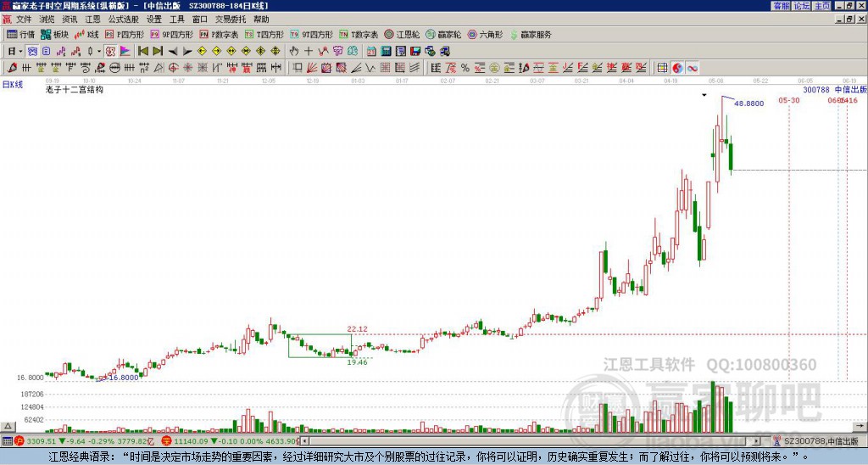The image size is (868, 465).
Task: Click the 22.12 price label
Action: click(x=357, y=328)
